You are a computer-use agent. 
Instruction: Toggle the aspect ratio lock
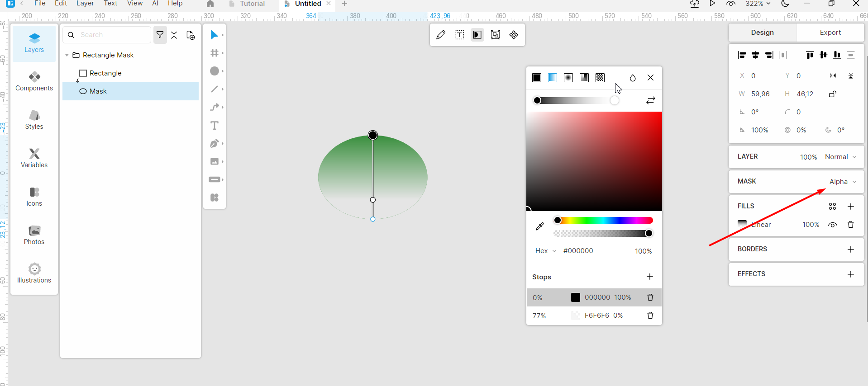click(832, 94)
